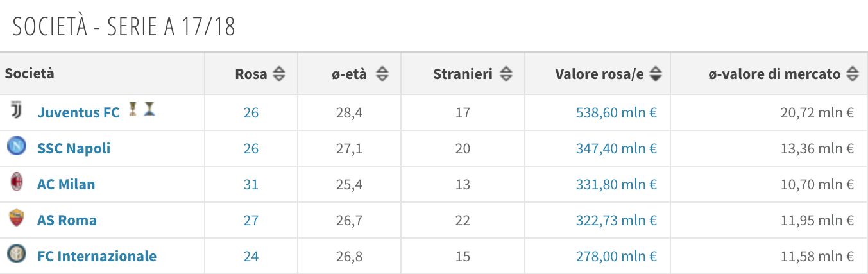
Task: Click the AS Roma club crest
Action: pyautogui.click(x=16, y=219)
